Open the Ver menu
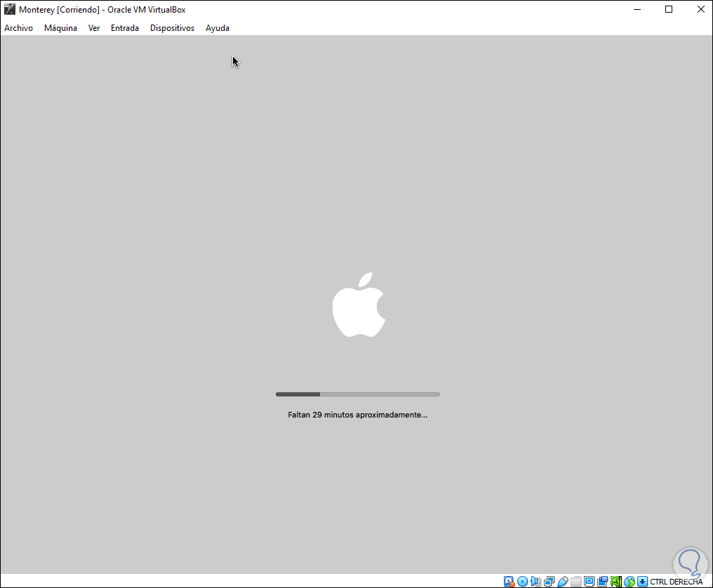Screen dimensions: 713x588 (x=93, y=28)
